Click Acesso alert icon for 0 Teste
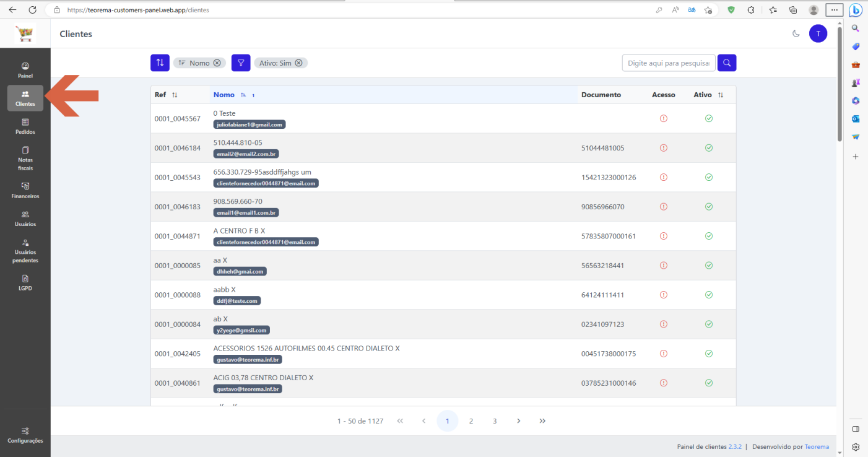868x457 pixels. [x=664, y=118]
